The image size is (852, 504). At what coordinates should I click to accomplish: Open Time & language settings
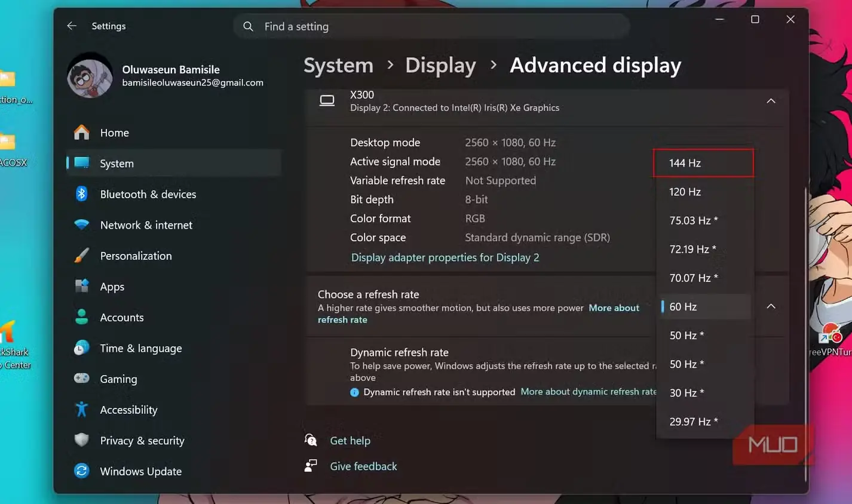(173, 348)
